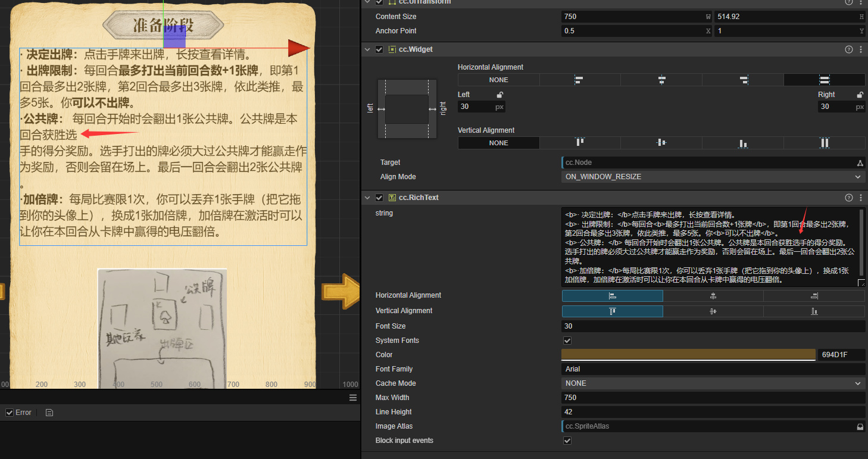Click the Content Size width field
The width and height of the screenshot is (868, 459).
pos(636,17)
